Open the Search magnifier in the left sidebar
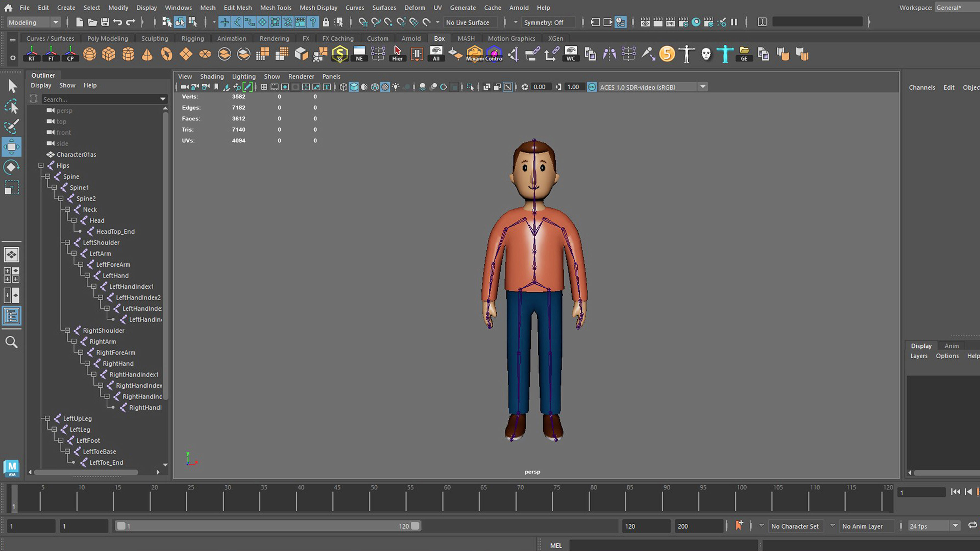This screenshot has width=980, height=551. tap(11, 342)
